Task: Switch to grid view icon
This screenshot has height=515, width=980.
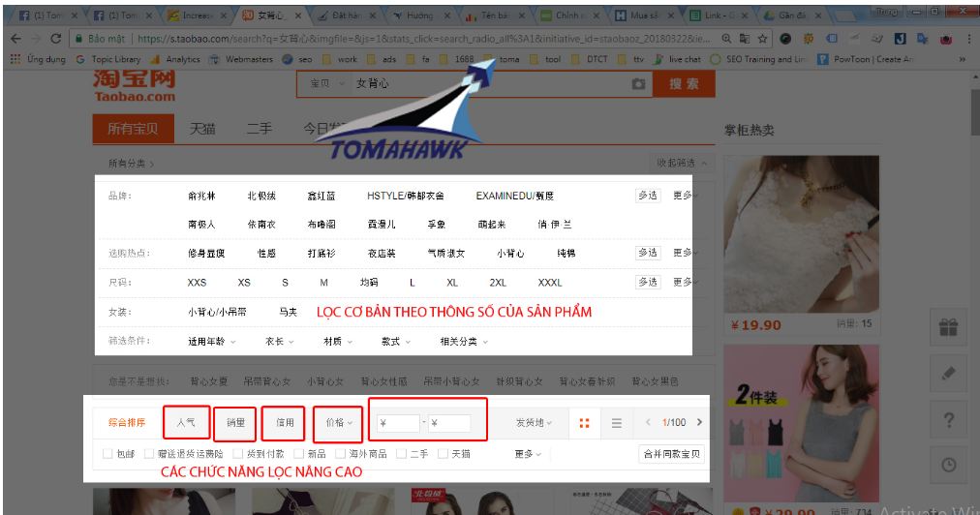Action: click(584, 423)
